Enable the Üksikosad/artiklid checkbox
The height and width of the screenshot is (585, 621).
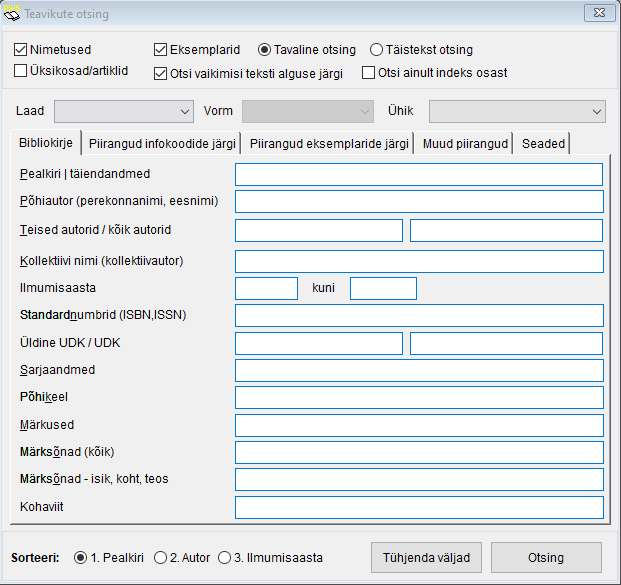tap(21, 71)
